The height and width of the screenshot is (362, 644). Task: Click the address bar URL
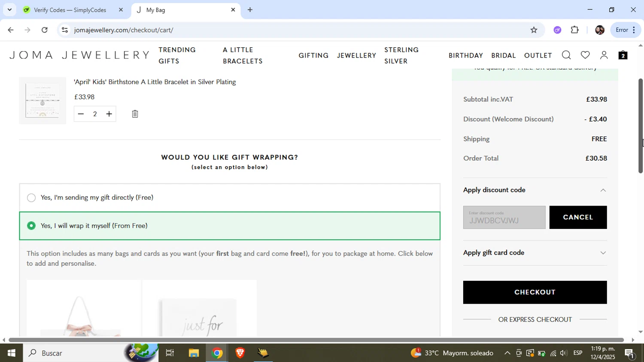[x=124, y=30]
